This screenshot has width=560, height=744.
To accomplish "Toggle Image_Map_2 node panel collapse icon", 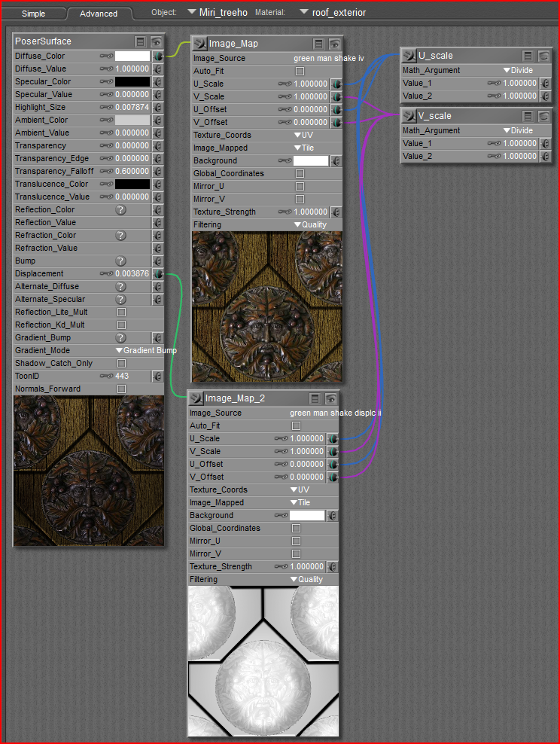I will pos(315,398).
